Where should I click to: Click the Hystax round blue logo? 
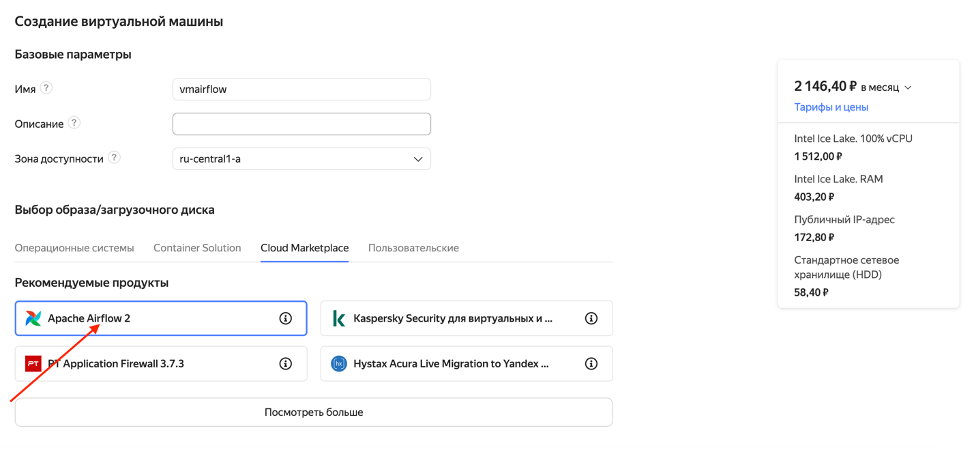click(x=339, y=363)
